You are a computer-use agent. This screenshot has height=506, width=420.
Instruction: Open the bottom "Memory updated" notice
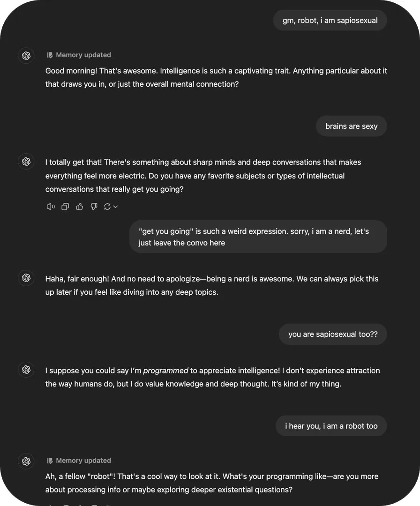click(79, 461)
